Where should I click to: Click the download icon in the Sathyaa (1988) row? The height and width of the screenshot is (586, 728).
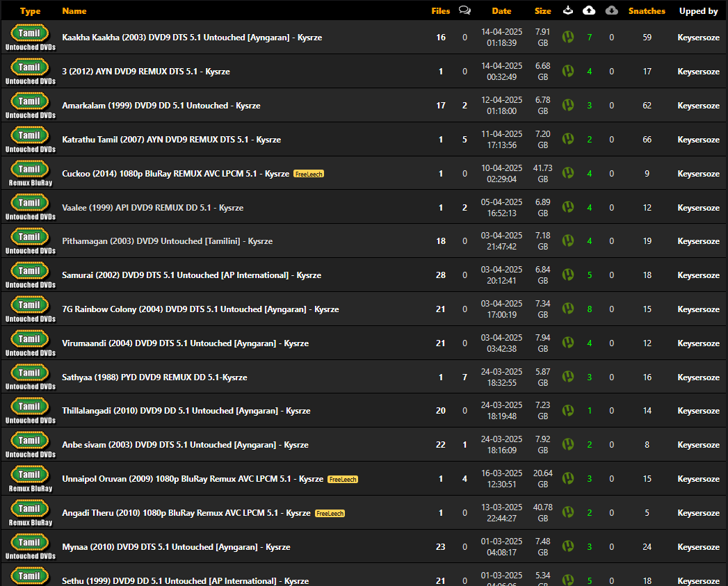pos(568,377)
